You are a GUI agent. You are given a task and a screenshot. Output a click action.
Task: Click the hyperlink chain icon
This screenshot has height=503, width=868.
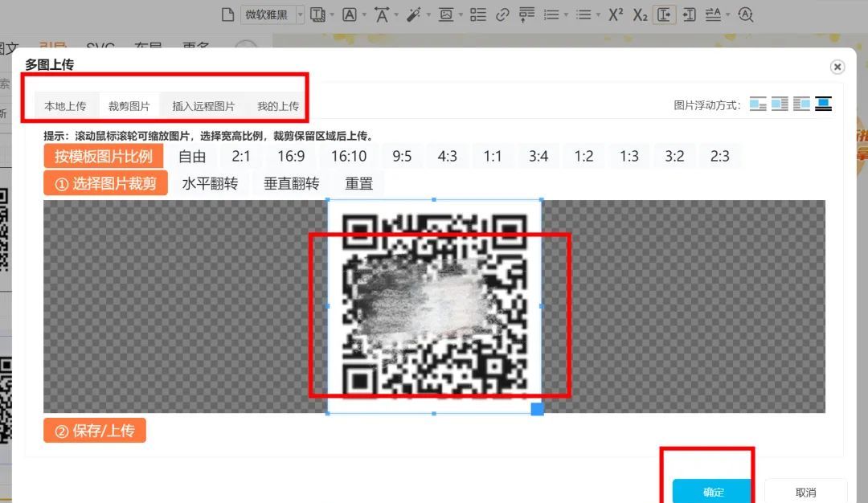(502, 14)
